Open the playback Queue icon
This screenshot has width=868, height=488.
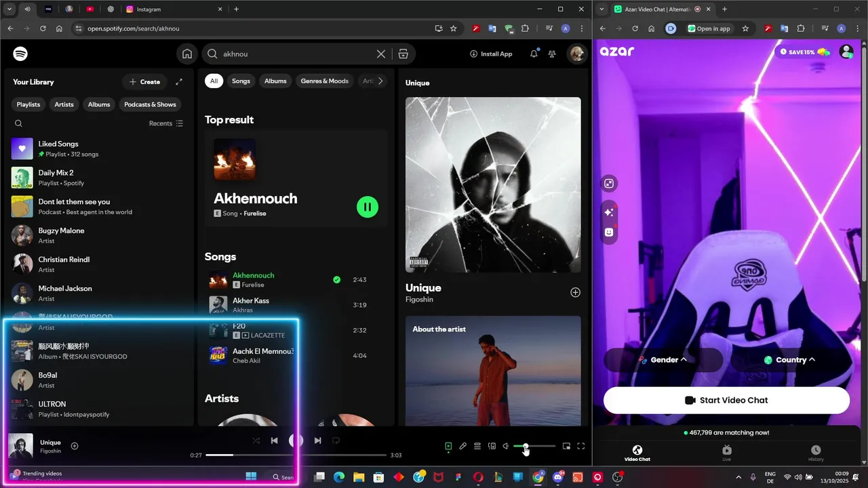tap(477, 446)
